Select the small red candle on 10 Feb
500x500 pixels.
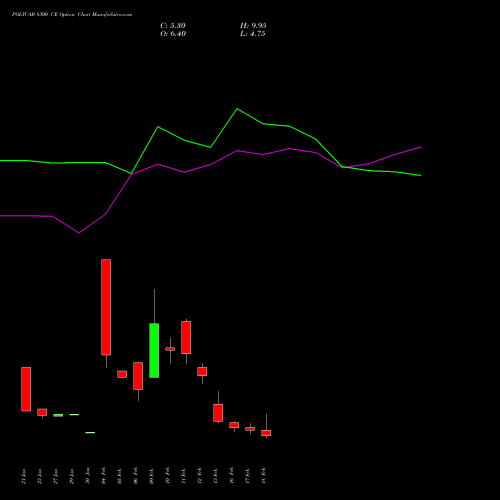pos(170,349)
